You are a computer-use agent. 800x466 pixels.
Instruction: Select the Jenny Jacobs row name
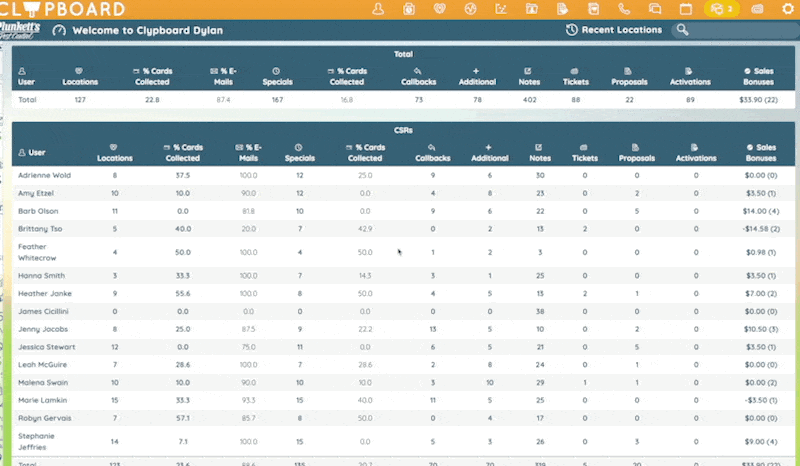click(43, 329)
